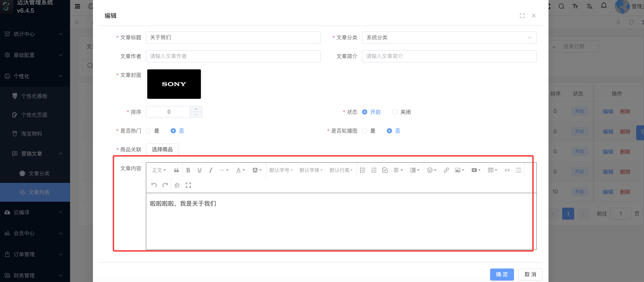Open 文章分类 in the sidebar
The image size is (644, 282).
click(x=39, y=173)
